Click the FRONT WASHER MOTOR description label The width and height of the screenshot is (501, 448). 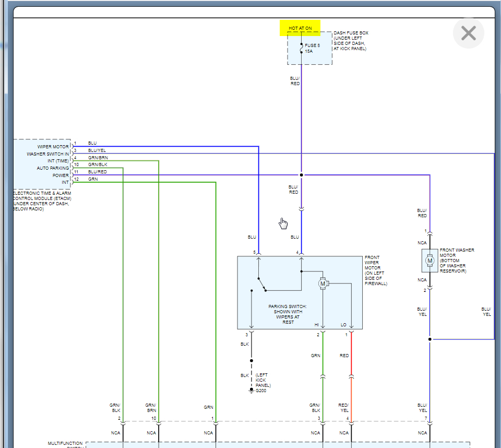click(x=457, y=261)
